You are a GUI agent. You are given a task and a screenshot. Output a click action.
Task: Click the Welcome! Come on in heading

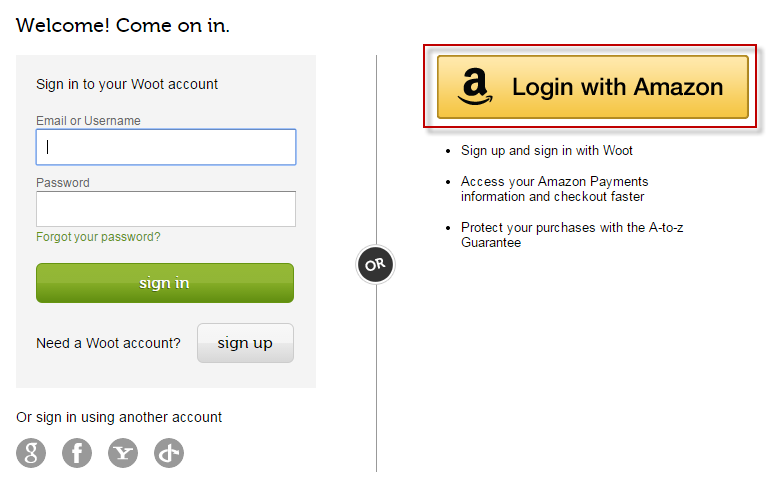click(123, 26)
